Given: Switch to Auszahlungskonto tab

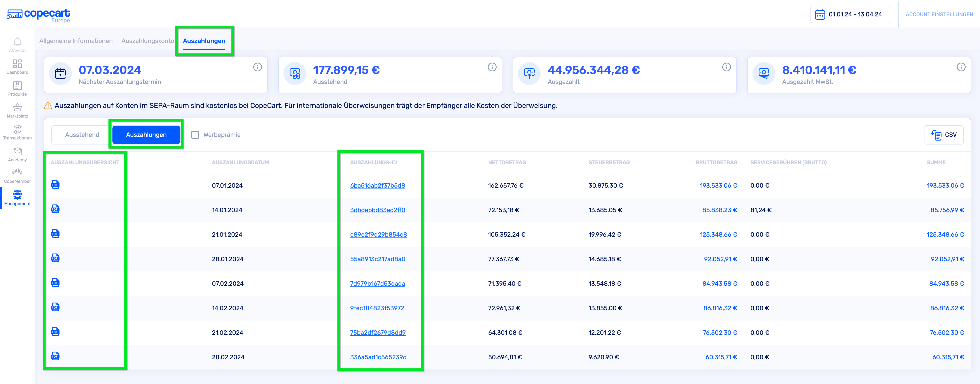Looking at the screenshot, I should pos(148,41).
